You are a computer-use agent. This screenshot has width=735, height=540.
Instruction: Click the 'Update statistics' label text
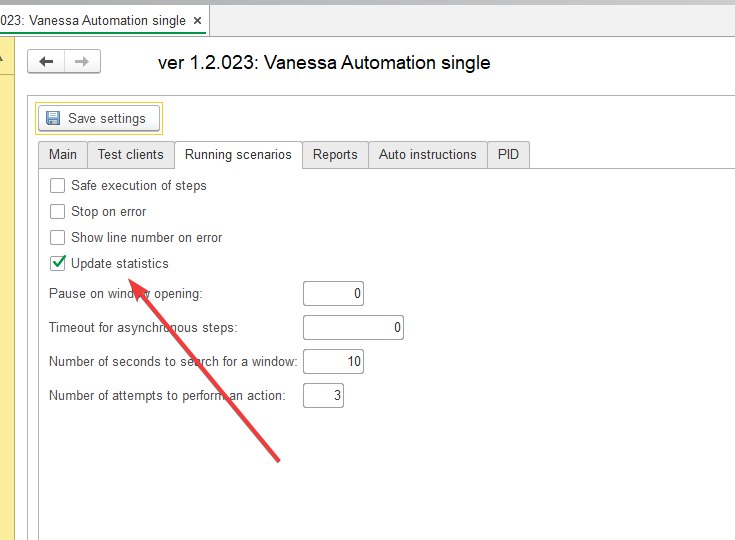[120, 263]
